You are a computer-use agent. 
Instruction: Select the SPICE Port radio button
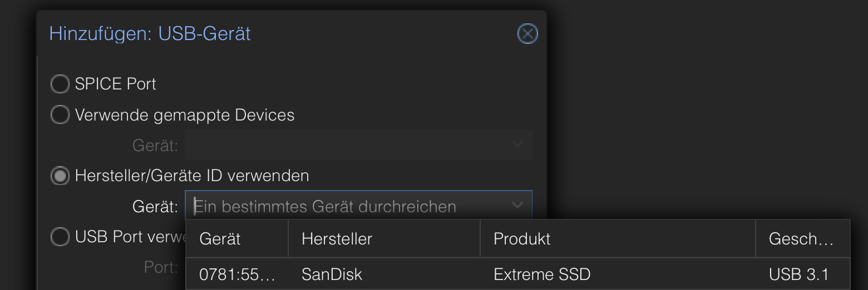(60, 84)
